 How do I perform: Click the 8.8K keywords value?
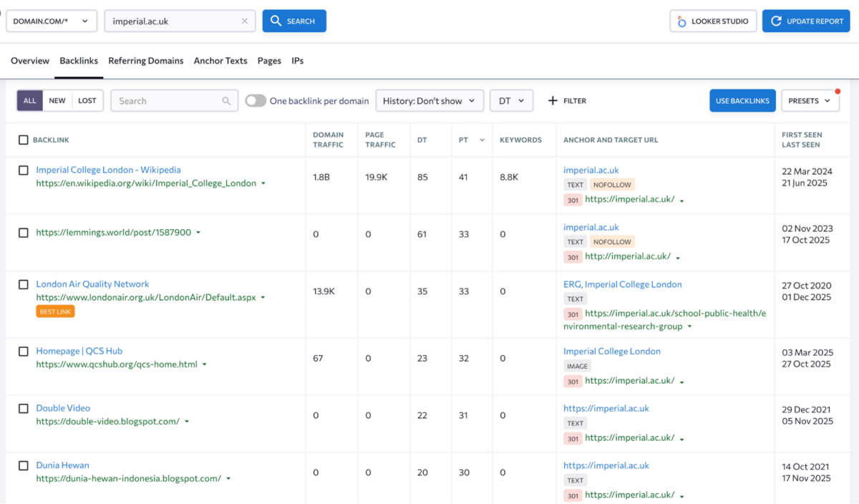click(x=509, y=177)
